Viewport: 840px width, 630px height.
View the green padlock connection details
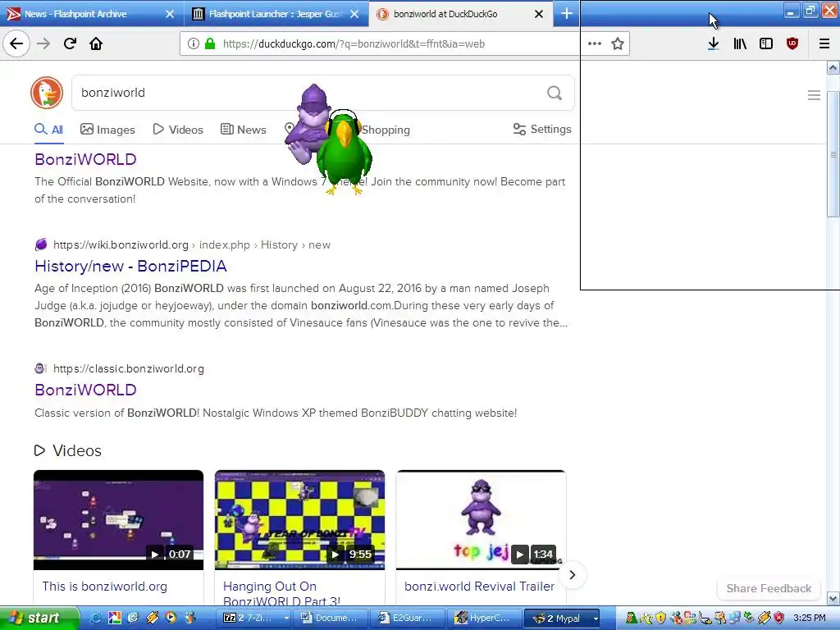tap(210, 44)
